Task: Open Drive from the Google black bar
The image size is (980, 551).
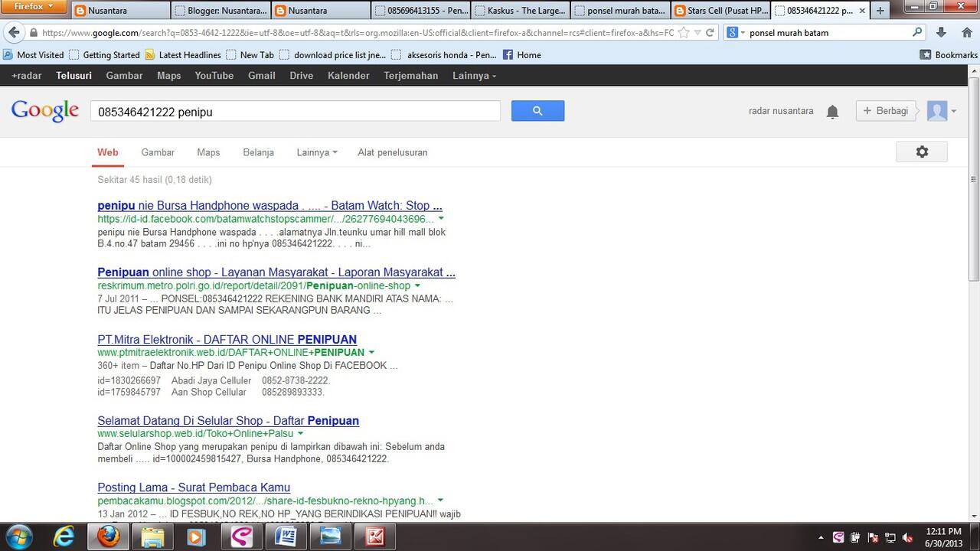Action: point(302,76)
